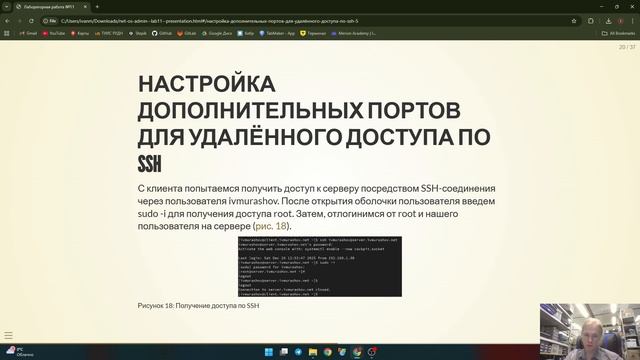
Task: Click the terminal screenshot figure
Action: [x=320, y=267]
